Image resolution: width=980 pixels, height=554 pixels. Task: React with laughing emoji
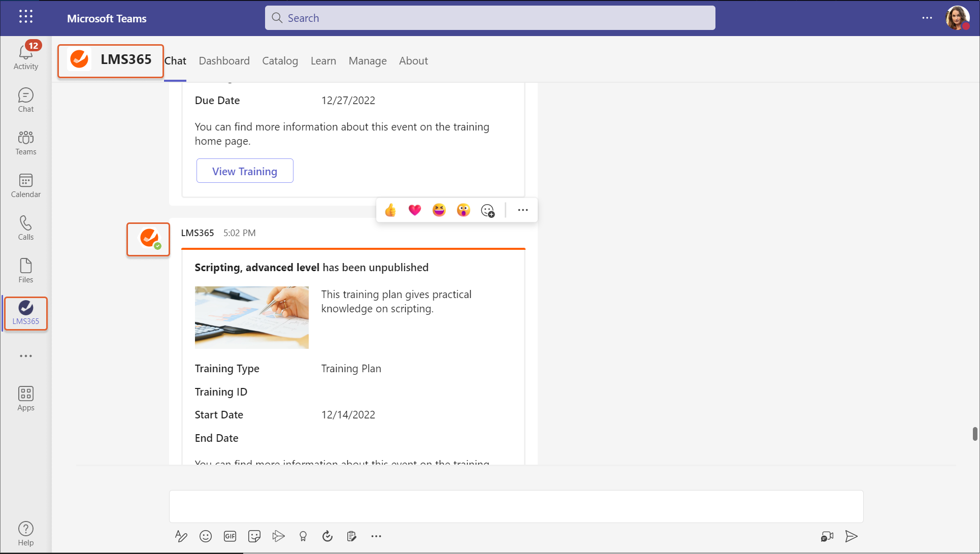(439, 210)
